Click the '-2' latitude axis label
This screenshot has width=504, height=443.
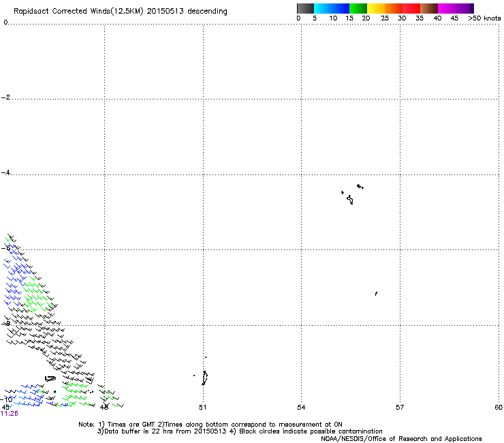[x=5, y=97]
